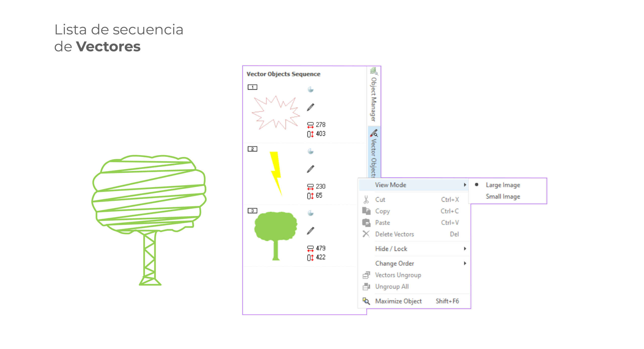Expand the View Mode submenu arrow
The image size is (644, 349).
465,185
